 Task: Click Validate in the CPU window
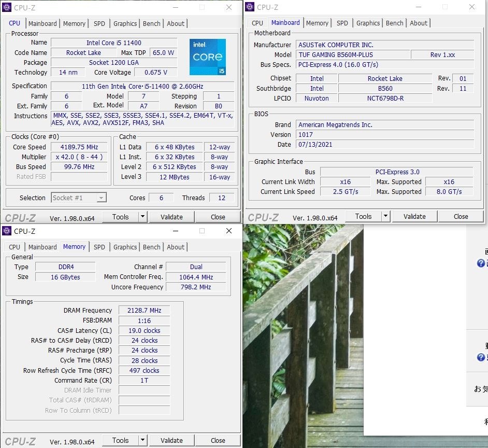(171, 217)
